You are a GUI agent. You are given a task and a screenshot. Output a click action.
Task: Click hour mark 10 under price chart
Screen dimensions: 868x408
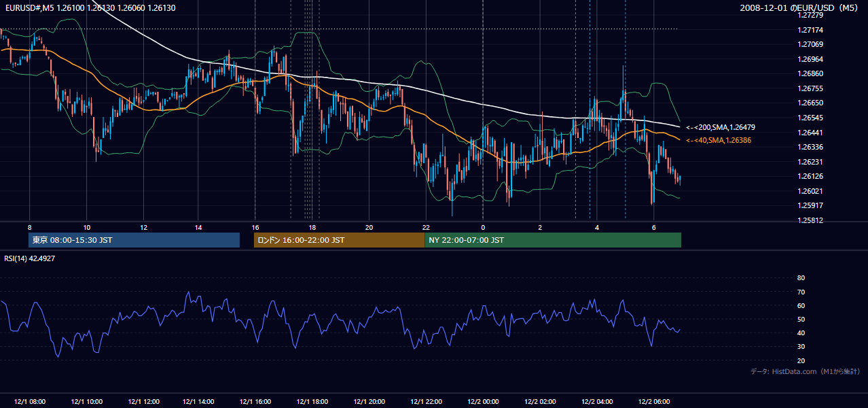86,227
